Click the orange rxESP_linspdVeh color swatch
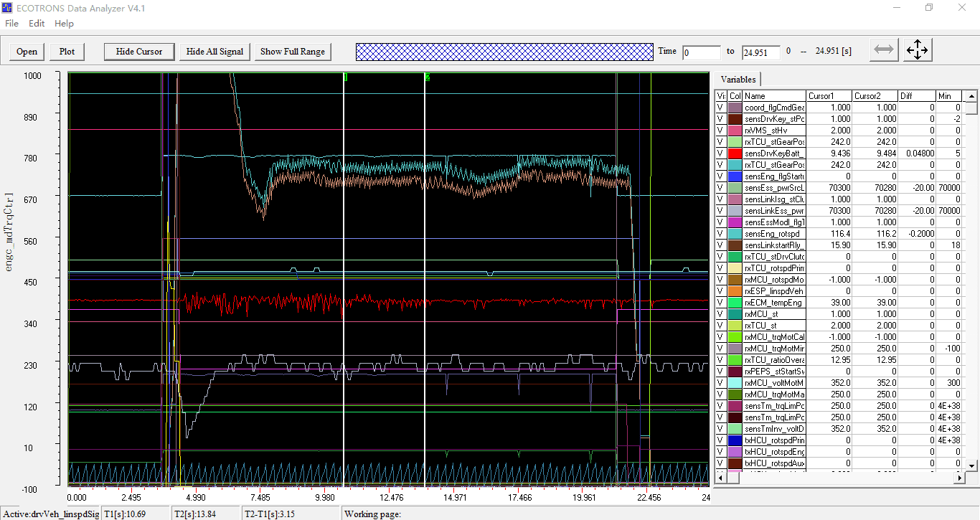Screen dimensions: 980x520 [735, 291]
